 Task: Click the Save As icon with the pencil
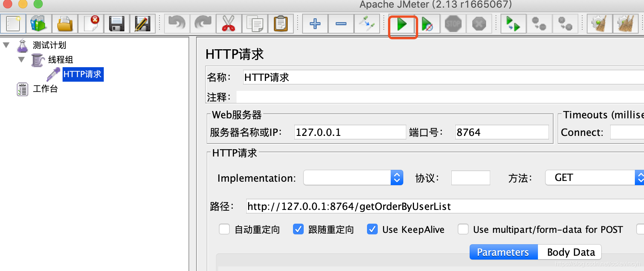[143, 24]
